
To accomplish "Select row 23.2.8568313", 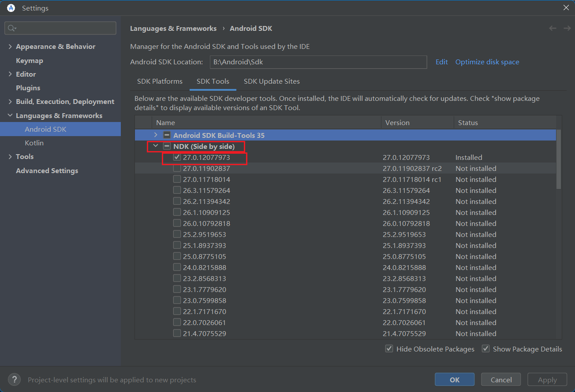I will click(x=346, y=278).
